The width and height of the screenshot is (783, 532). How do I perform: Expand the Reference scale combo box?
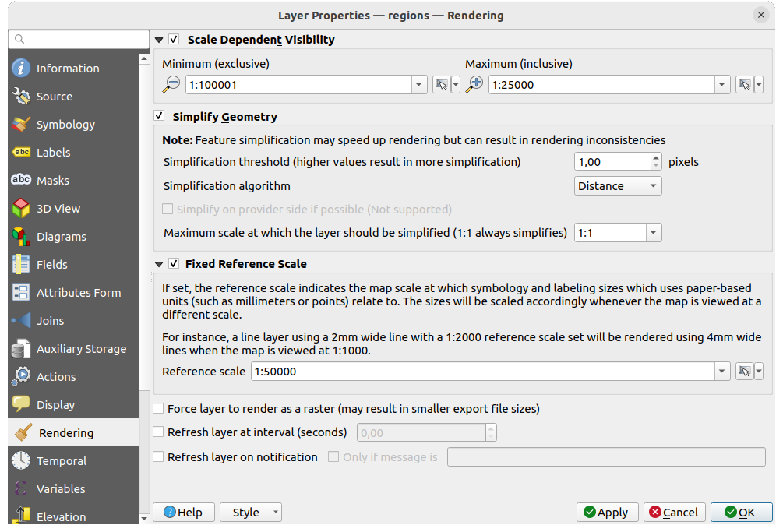click(721, 372)
